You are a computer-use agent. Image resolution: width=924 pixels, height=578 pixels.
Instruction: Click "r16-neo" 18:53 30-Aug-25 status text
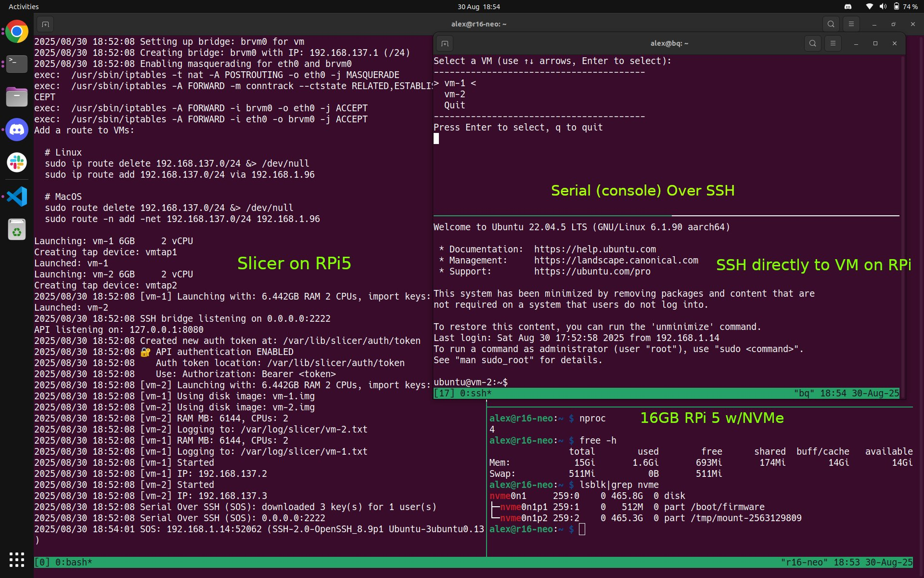pos(847,562)
